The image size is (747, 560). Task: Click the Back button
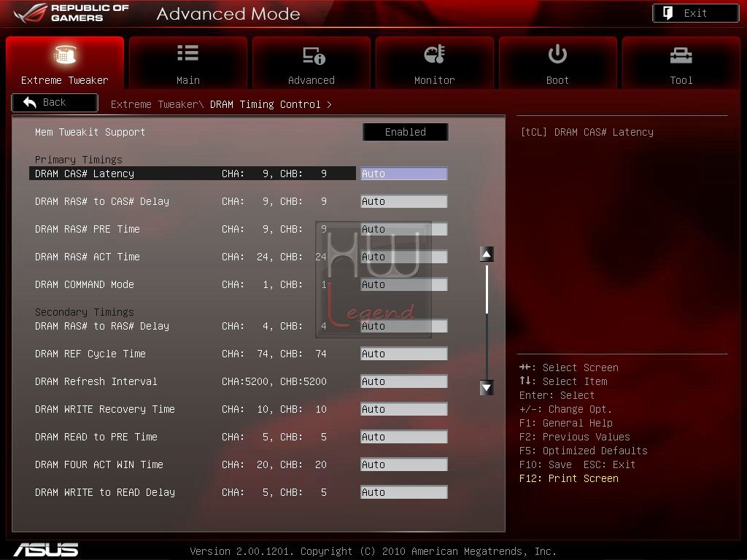(x=55, y=103)
